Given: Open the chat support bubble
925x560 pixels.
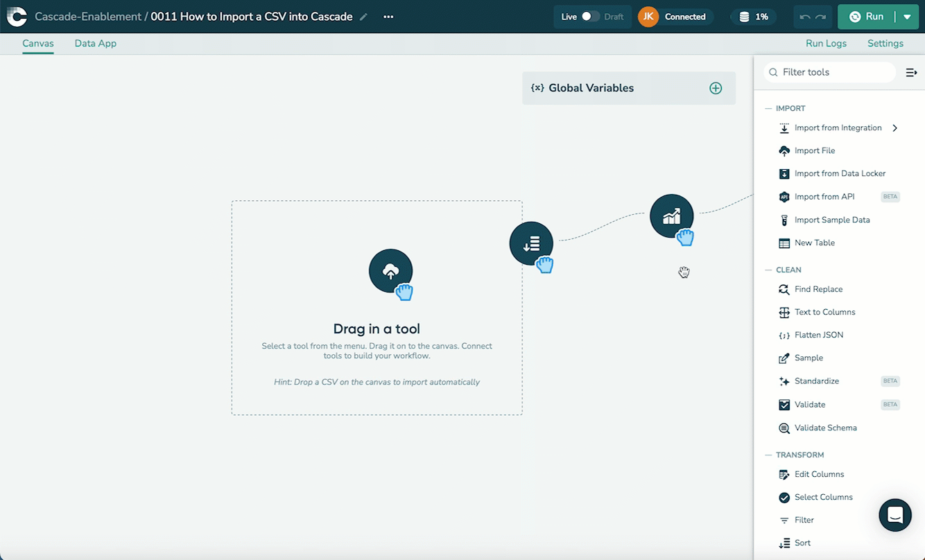Looking at the screenshot, I should [894, 515].
